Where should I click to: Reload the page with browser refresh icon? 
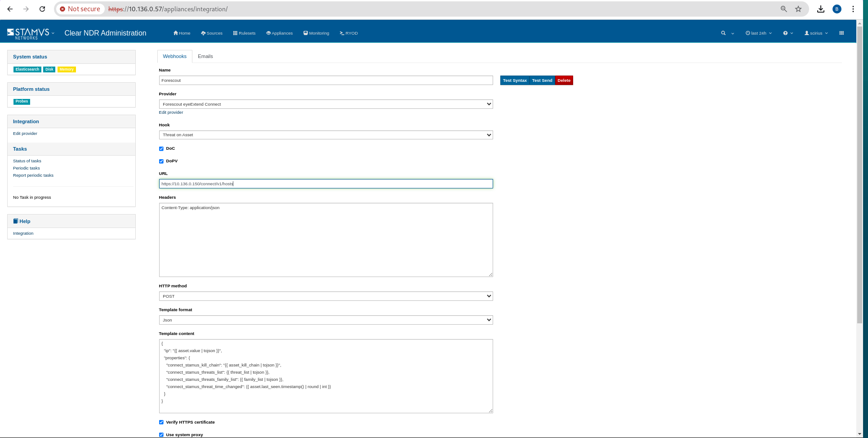(42, 9)
